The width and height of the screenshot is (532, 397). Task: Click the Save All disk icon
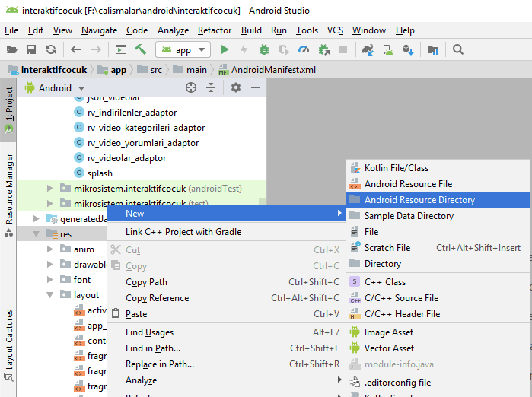coord(31,49)
